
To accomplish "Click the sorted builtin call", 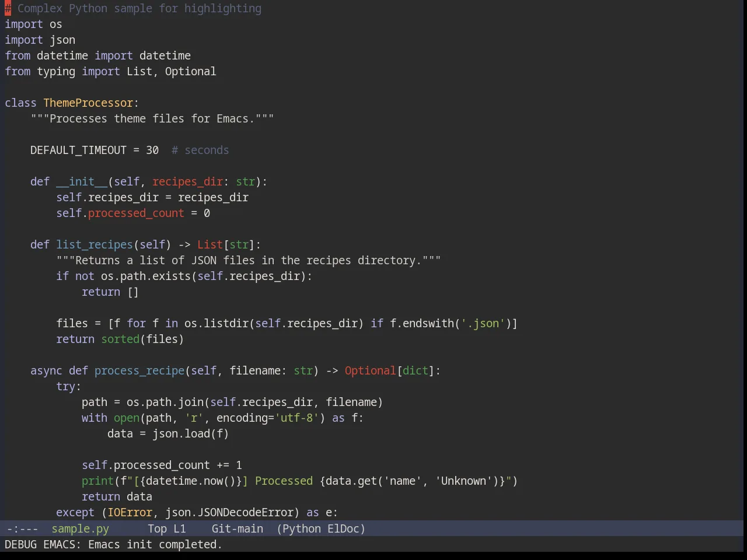I will point(120,339).
